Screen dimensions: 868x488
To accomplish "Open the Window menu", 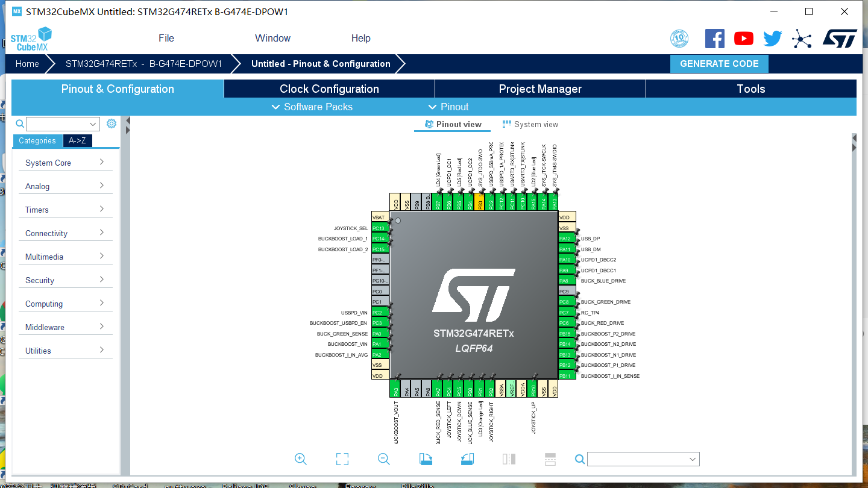I will click(273, 38).
